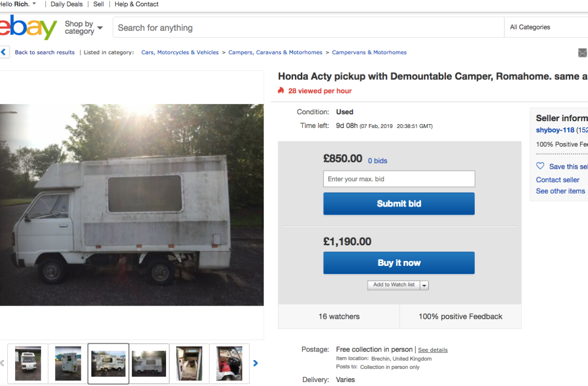Open the Add to Watch list dropdown arrow
588x386 pixels.
(x=424, y=285)
